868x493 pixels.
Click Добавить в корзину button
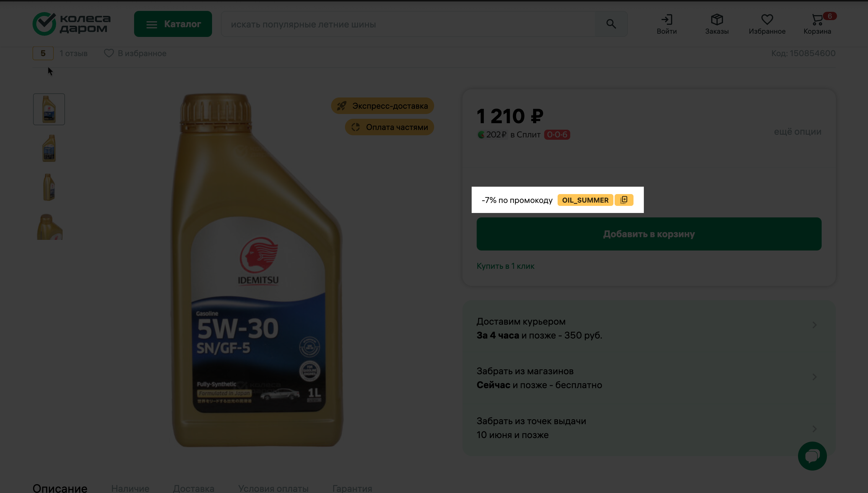649,234
